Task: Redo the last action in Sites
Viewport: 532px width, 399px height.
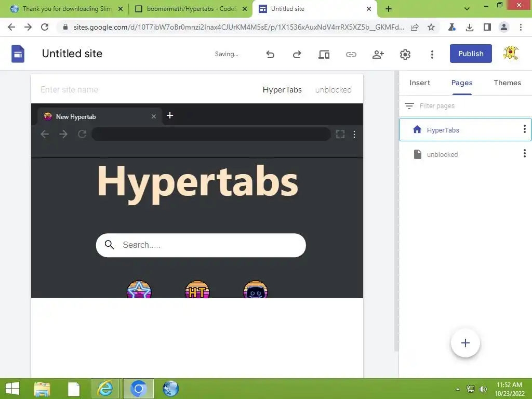Action: click(297, 54)
